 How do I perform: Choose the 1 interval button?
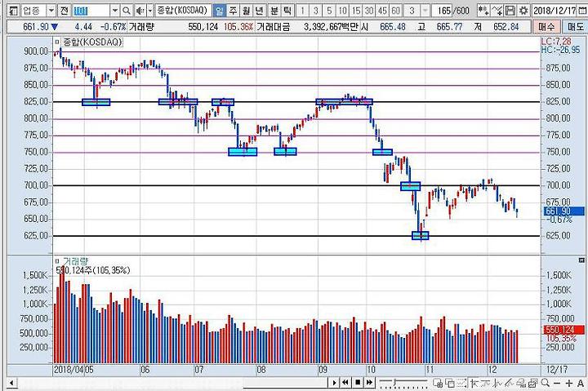(302, 11)
